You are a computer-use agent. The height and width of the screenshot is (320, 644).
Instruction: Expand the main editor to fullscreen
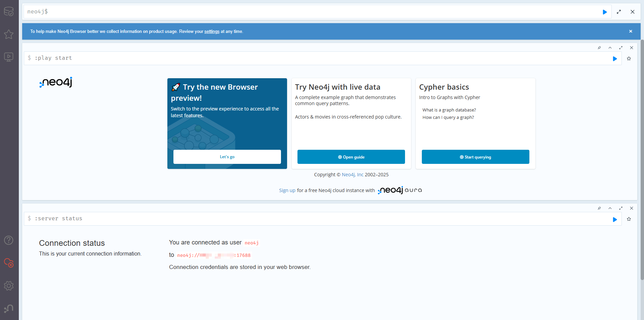pyautogui.click(x=619, y=12)
